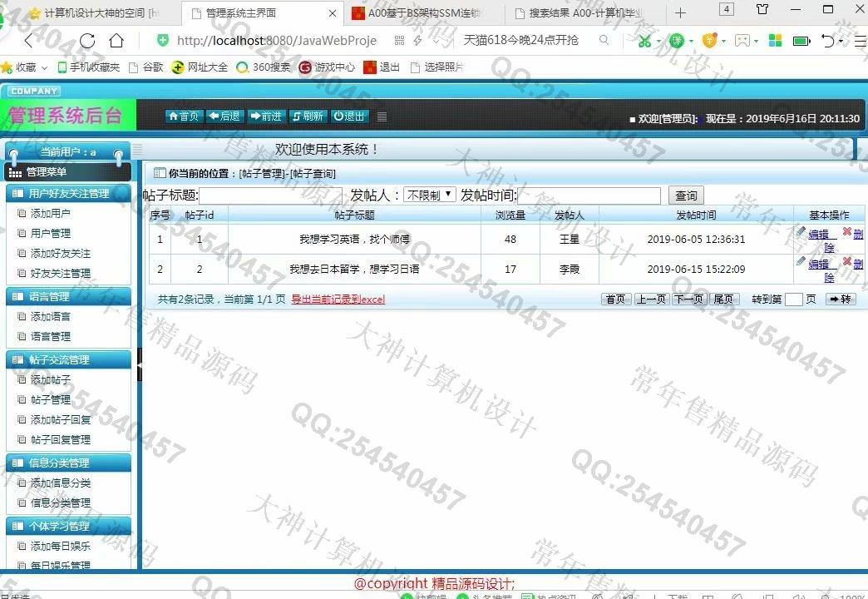Click the 首页 home toolbar button
The width and height of the screenshot is (868, 599).
(x=184, y=116)
